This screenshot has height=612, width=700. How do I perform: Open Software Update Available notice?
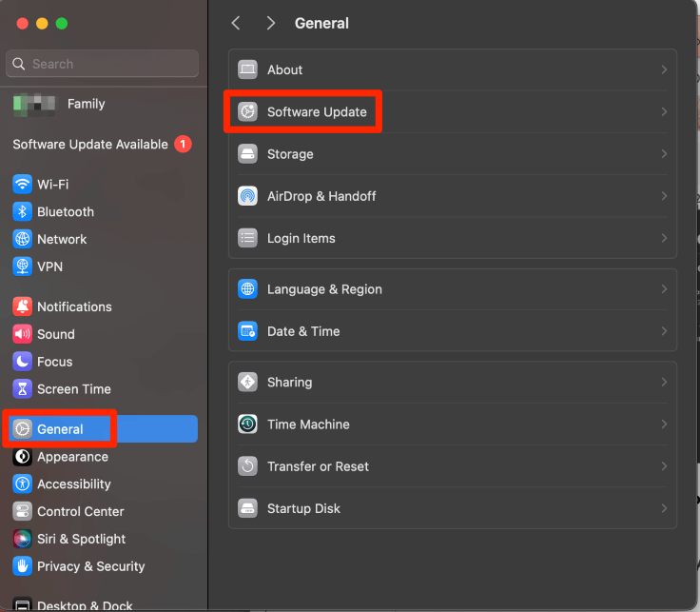(x=102, y=145)
